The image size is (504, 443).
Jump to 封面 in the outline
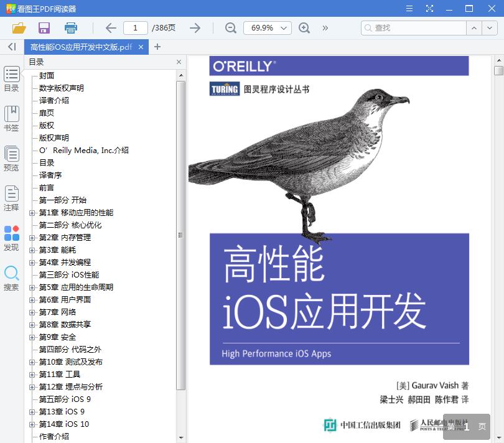tap(47, 75)
